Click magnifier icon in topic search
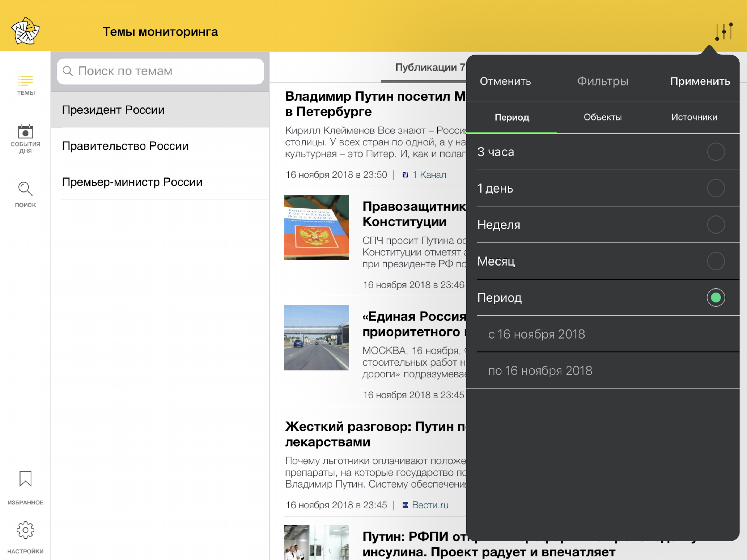Screen dimensions: 747x560 [x=68, y=71]
